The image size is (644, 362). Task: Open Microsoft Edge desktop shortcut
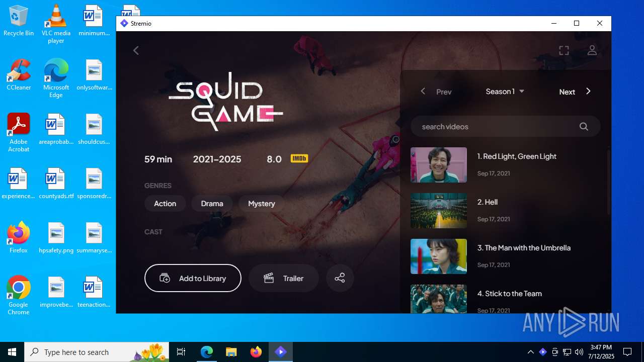click(x=56, y=78)
